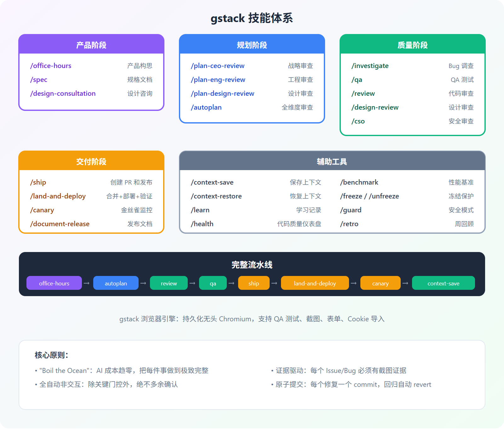
Task: Click the /benchmark command
Action: [x=359, y=182]
